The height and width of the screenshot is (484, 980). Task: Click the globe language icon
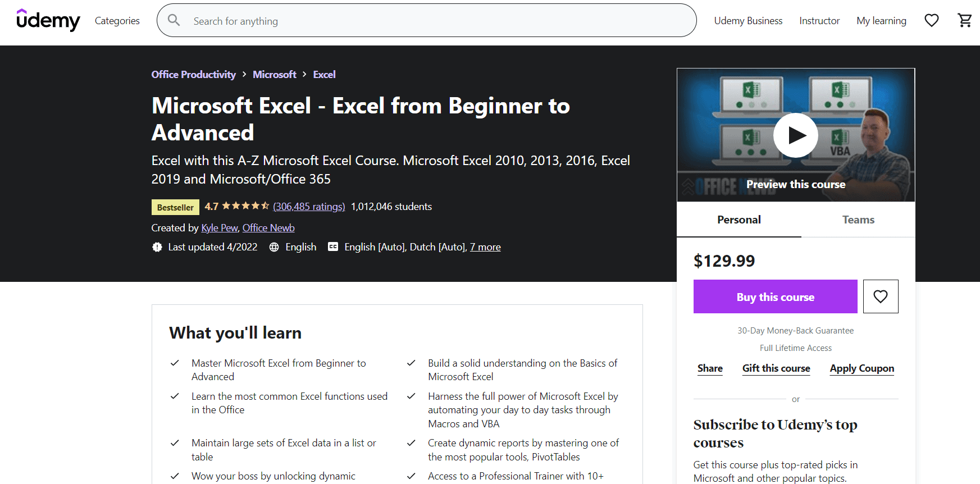pyautogui.click(x=274, y=247)
